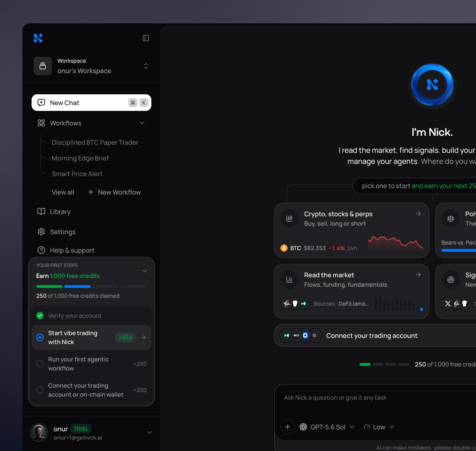
Task: Collapse the Your First Steps panel
Action: [145, 271]
